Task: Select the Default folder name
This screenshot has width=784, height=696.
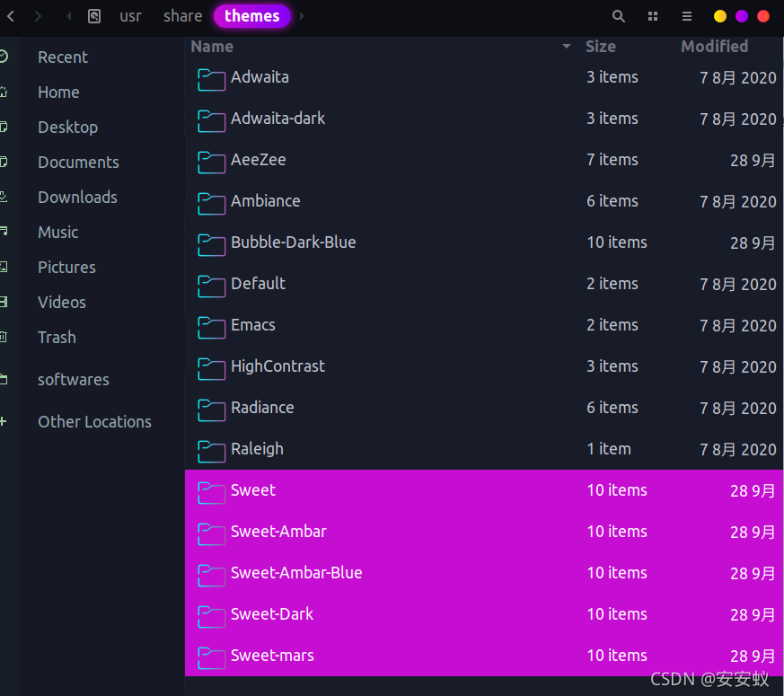Action: click(258, 284)
